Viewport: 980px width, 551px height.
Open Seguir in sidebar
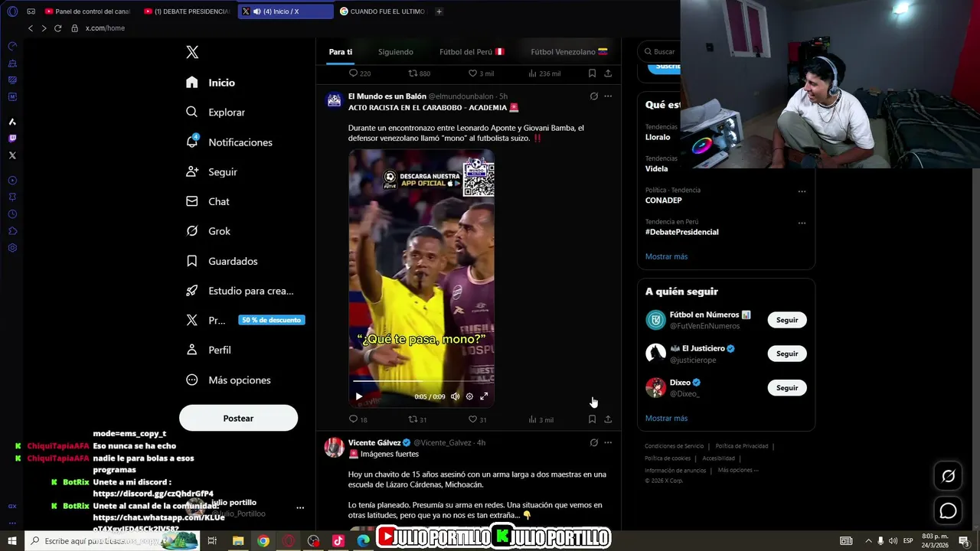point(211,172)
